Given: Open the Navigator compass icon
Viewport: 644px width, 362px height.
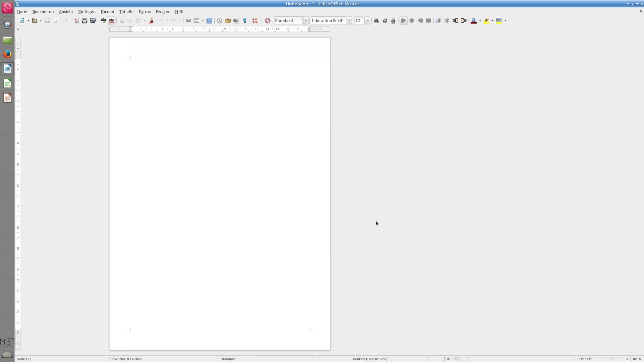Looking at the screenshot, I should point(219,21).
